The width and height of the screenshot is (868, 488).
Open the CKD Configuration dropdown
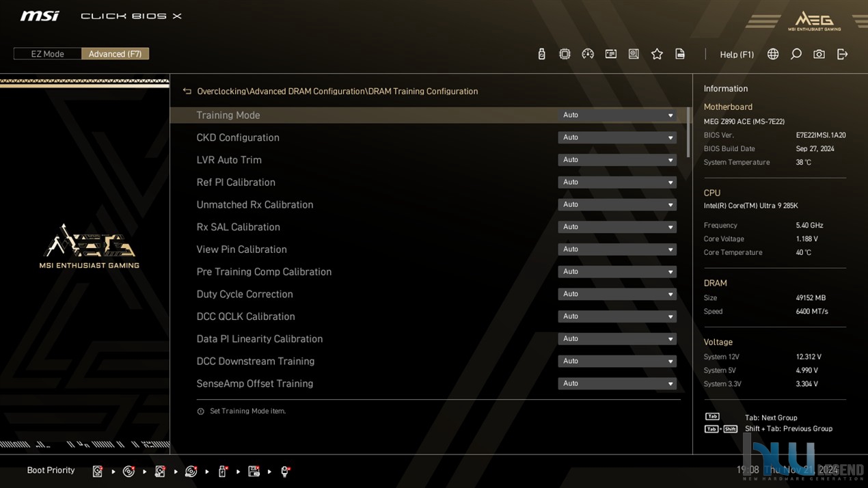[617, 137]
